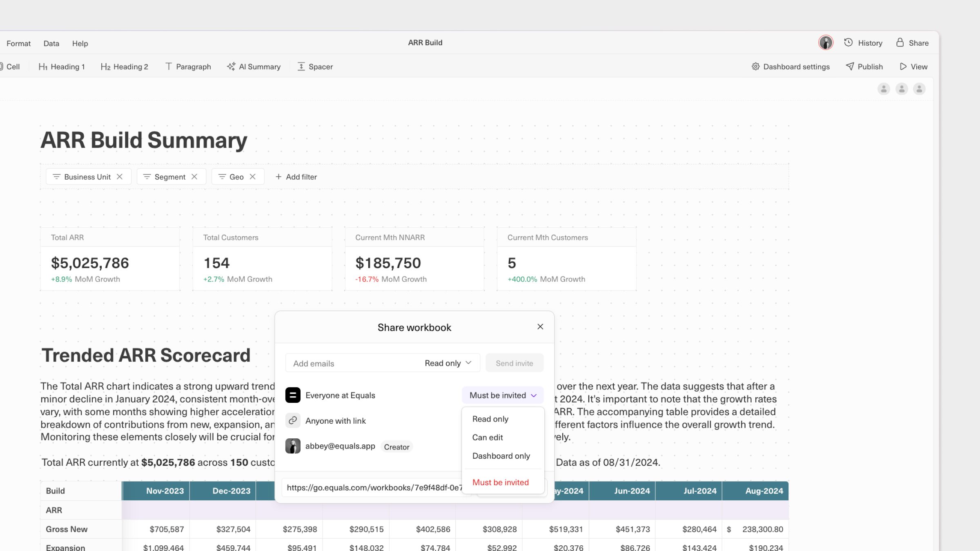980x551 pixels.
Task: Close the Share workbook dialog
Action: click(x=540, y=327)
